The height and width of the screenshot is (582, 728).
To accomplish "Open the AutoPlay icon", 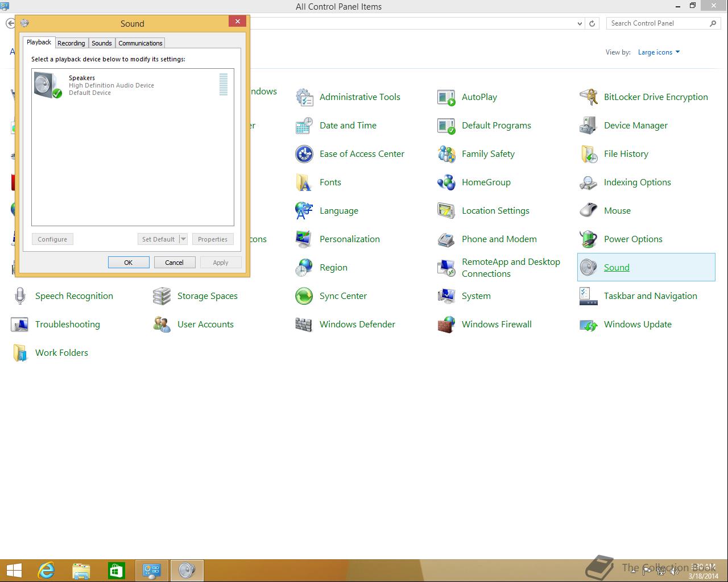I will coord(446,97).
